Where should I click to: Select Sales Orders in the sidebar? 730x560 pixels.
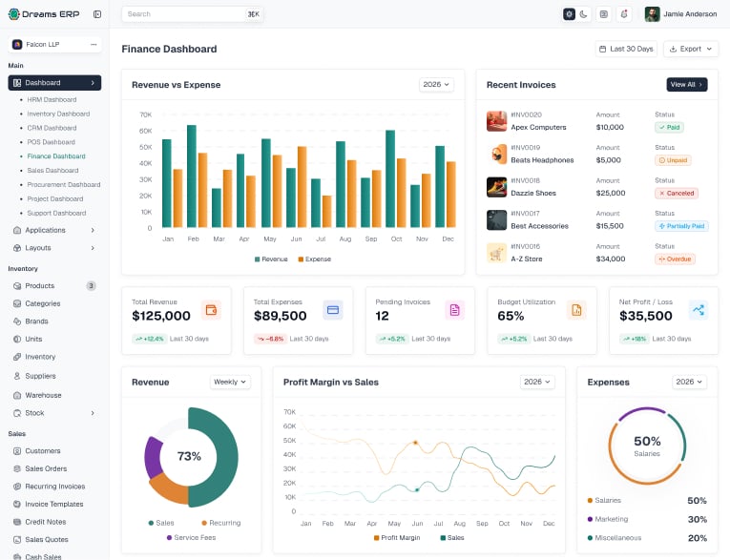46,468
